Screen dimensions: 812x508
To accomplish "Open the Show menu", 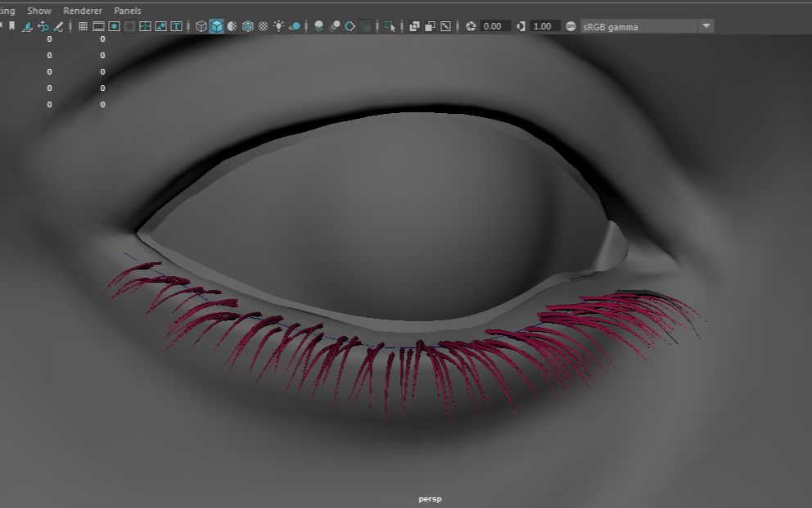I will coord(39,11).
